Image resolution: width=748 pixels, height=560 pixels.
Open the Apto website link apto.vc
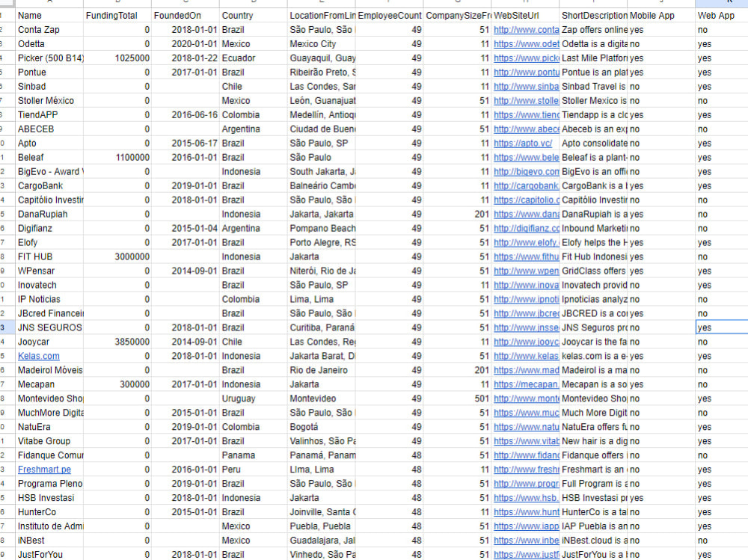(523, 143)
